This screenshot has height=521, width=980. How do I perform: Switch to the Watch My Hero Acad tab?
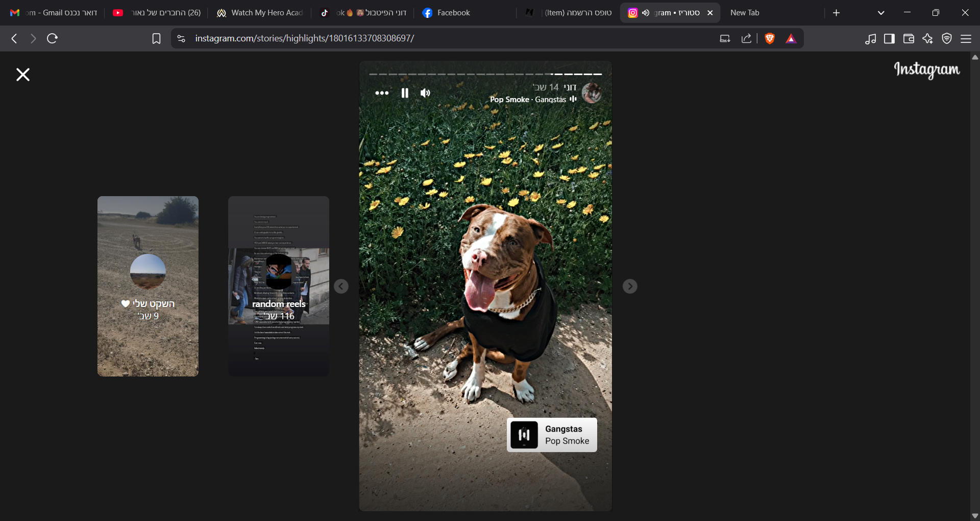260,13
